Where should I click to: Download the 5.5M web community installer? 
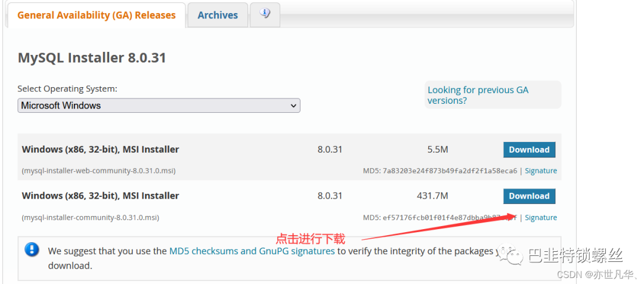click(x=529, y=150)
